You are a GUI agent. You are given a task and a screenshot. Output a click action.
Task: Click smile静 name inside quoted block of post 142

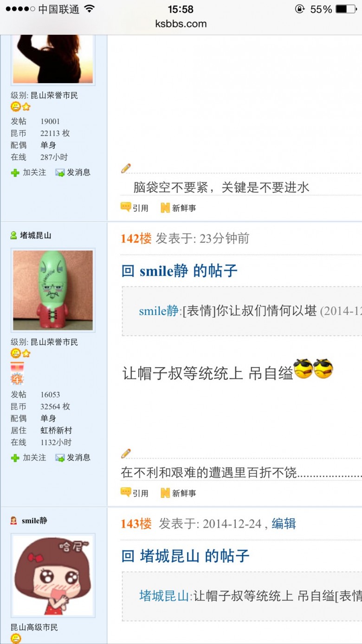click(159, 311)
